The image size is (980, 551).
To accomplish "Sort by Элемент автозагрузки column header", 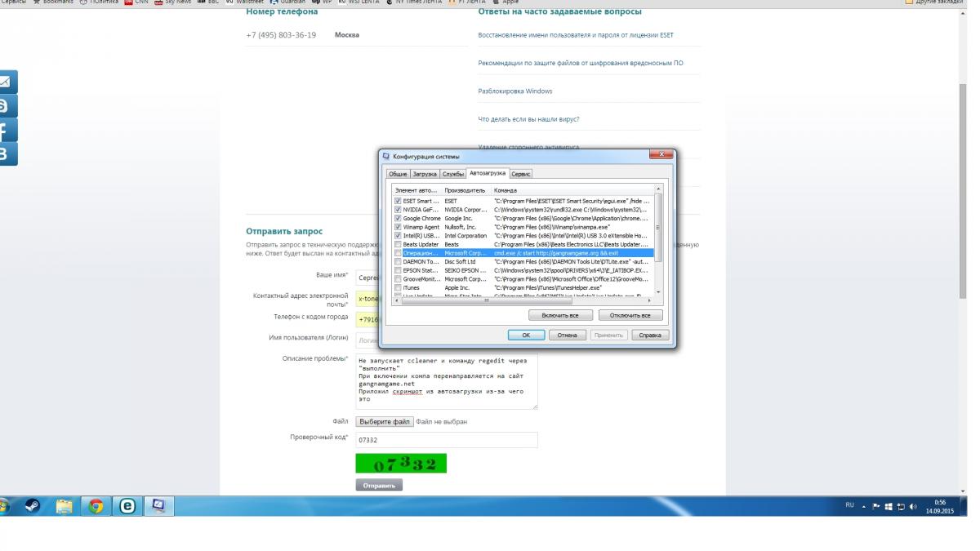I will (x=417, y=190).
